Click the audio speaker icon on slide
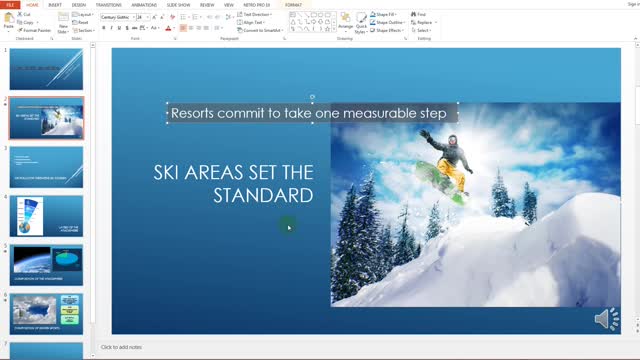The width and height of the screenshot is (640, 360). pos(607,319)
